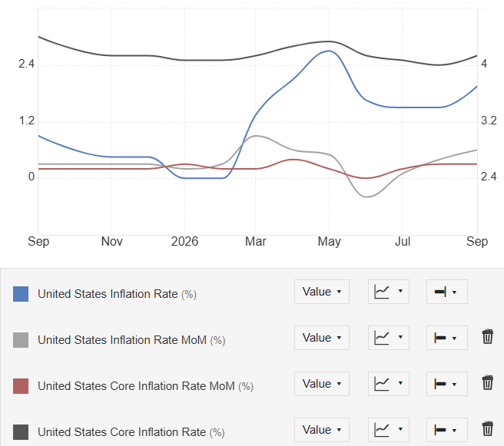
Task: Change chart type for Core Inflation Rate
Action: coord(389,430)
